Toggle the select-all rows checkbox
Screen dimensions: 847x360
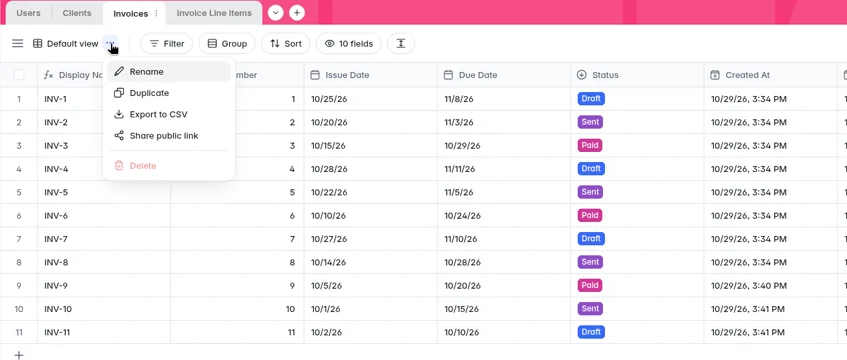pos(19,75)
